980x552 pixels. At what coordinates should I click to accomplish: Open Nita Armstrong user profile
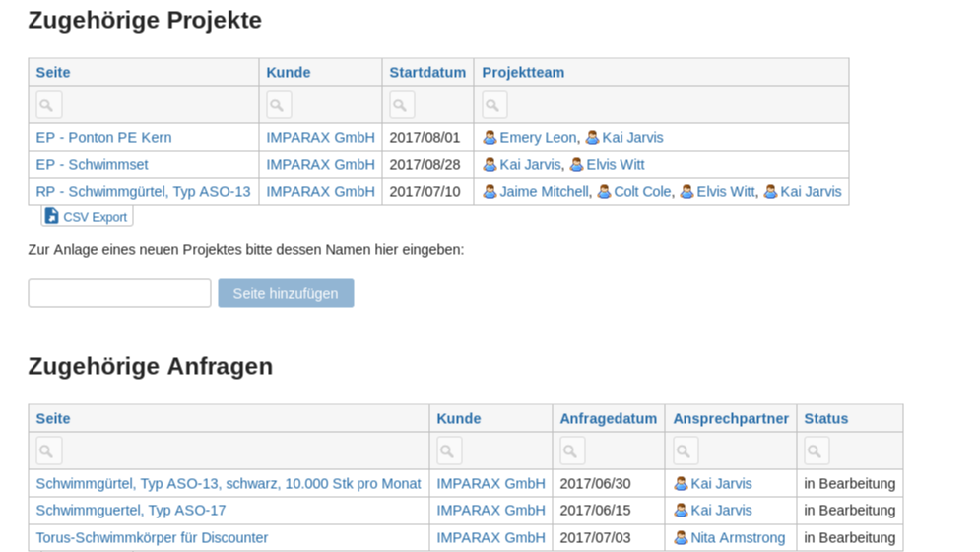738,538
